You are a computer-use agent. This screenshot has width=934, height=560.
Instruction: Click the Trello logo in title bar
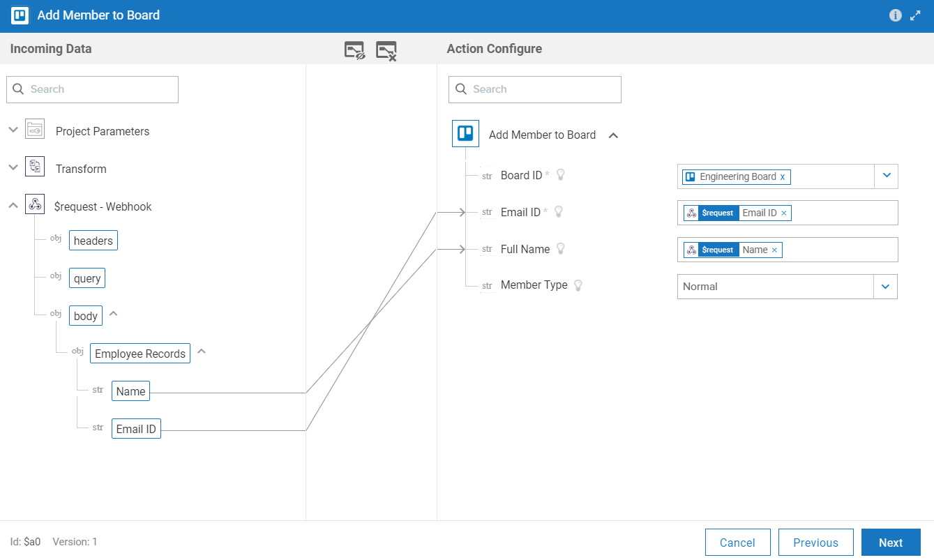click(20, 15)
